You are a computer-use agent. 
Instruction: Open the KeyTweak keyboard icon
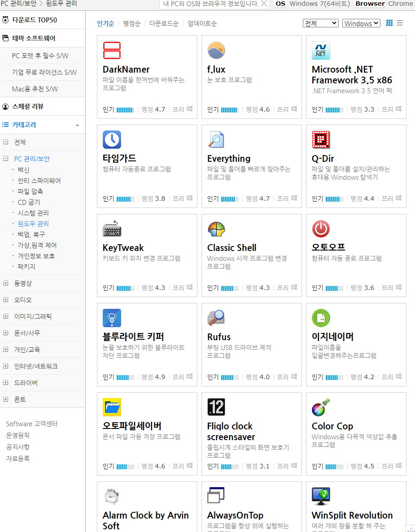click(x=112, y=229)
